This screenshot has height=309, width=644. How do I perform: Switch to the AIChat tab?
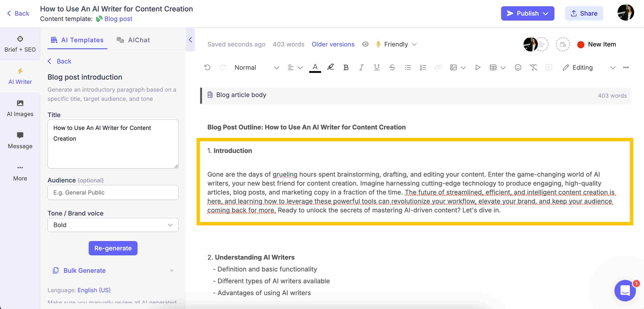pos(133,40)
